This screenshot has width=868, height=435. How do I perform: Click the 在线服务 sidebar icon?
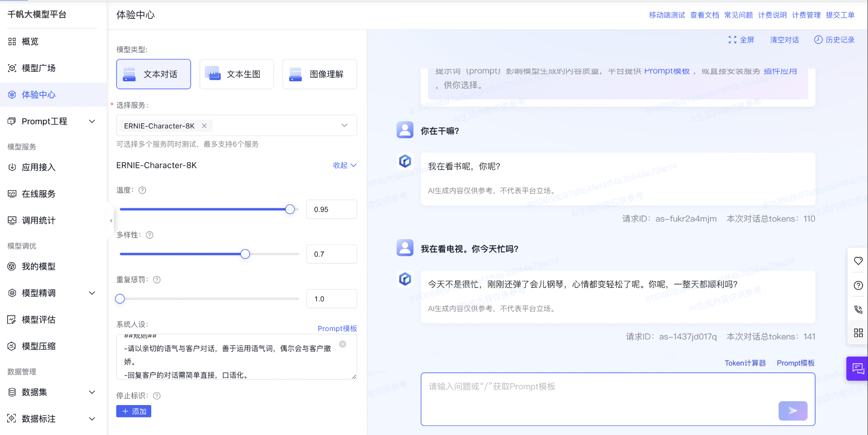click(x=12, y=194)
